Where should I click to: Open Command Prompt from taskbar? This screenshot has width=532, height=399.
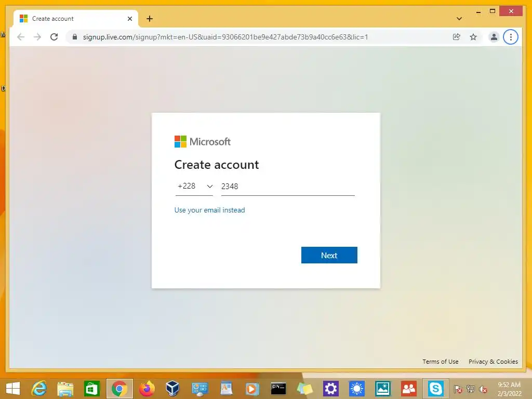point(278,389)
